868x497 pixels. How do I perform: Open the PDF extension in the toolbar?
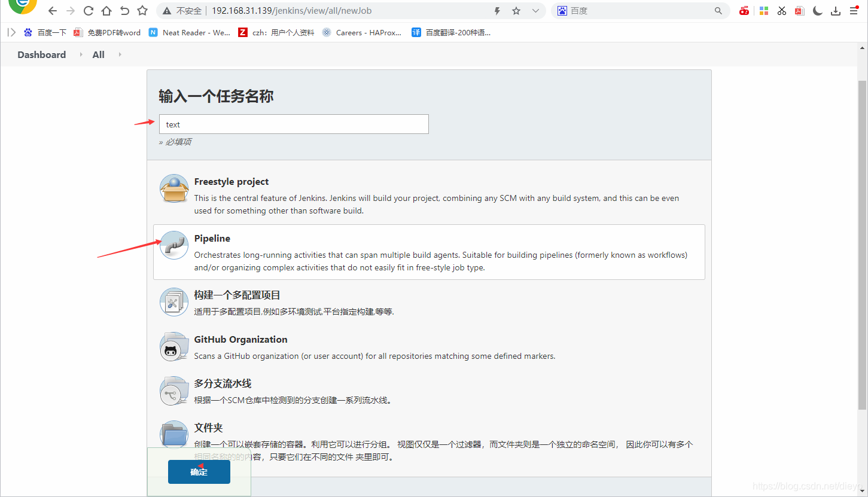[x=799, y=10]
